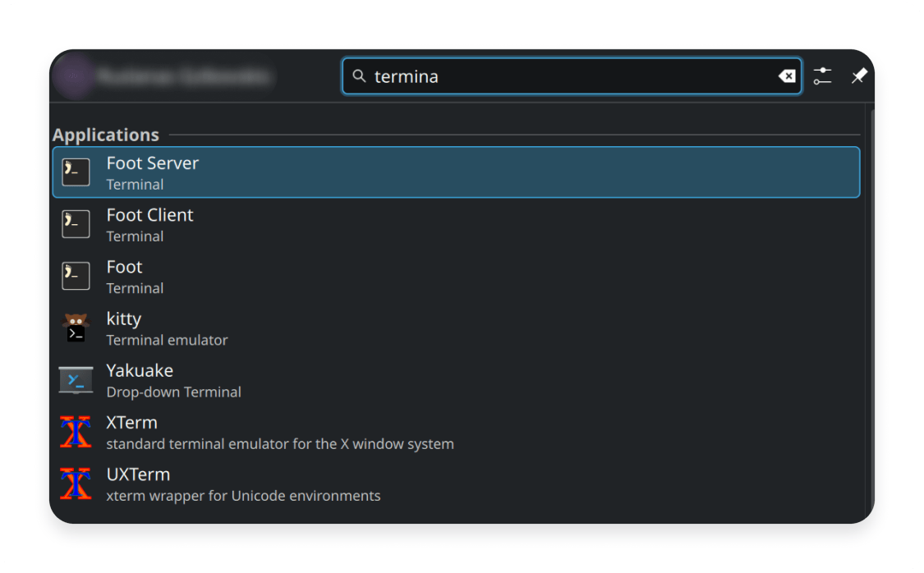Click inside the 'termina' search field
The width and height of the screenshot is (924, 573).
pyautogui.click(x=572, y=76)
